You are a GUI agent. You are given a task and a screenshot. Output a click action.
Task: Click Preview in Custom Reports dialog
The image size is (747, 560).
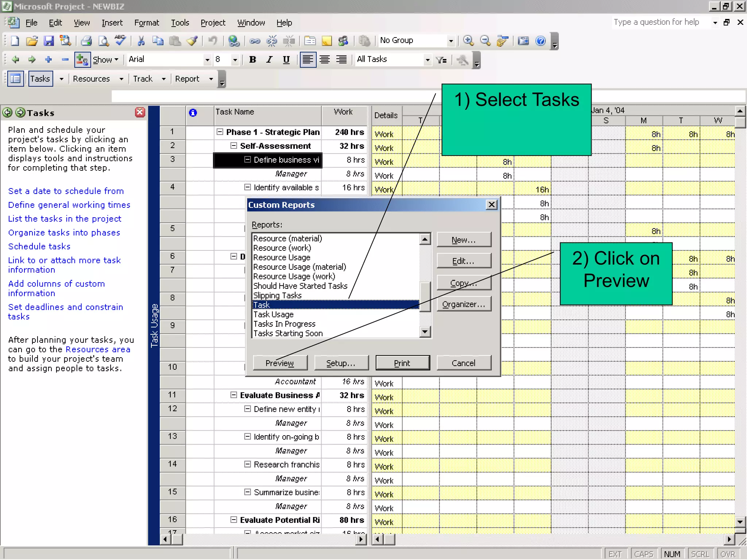point(280,363)
